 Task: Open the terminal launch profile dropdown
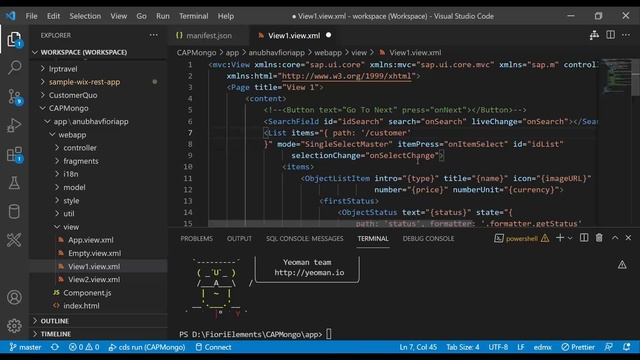point(570,238)
